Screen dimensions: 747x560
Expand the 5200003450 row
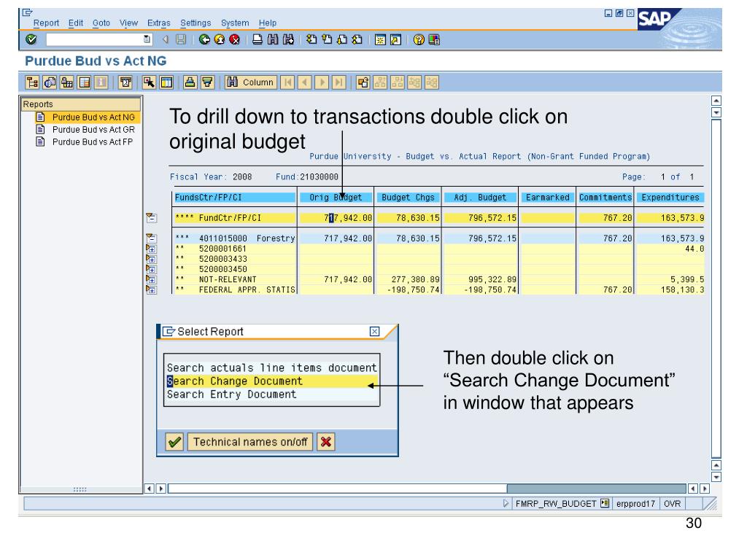pyautogui.click(x=151, y=269)
